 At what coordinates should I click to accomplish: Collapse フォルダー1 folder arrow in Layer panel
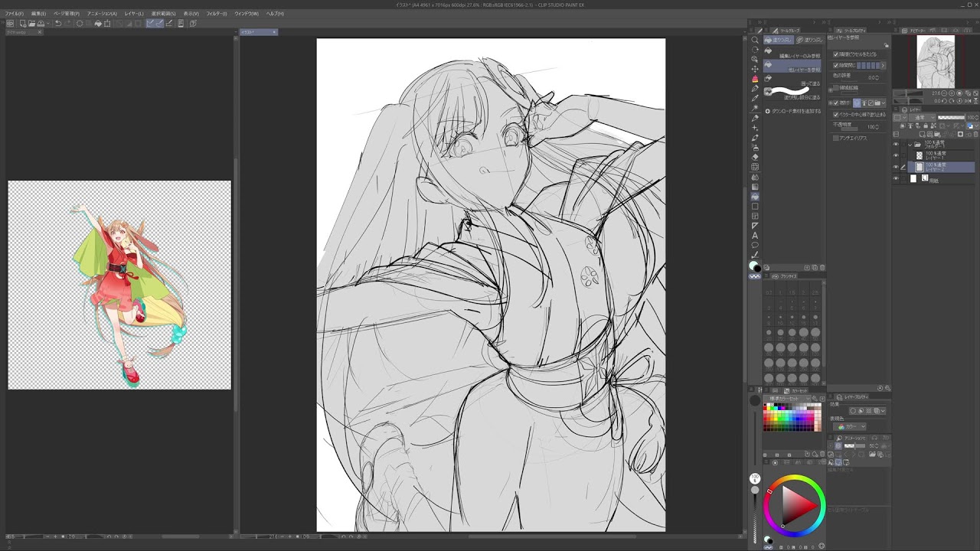(x=910, y=145)
